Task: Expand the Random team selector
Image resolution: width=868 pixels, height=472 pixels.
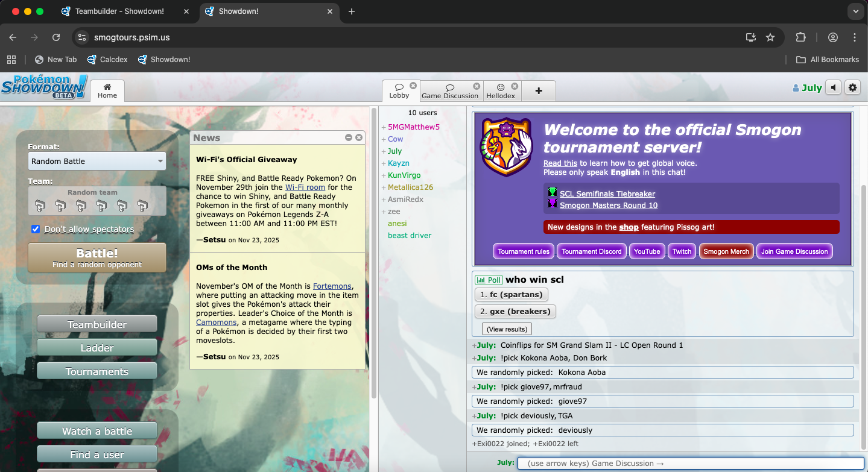Action: click(97, 201)
